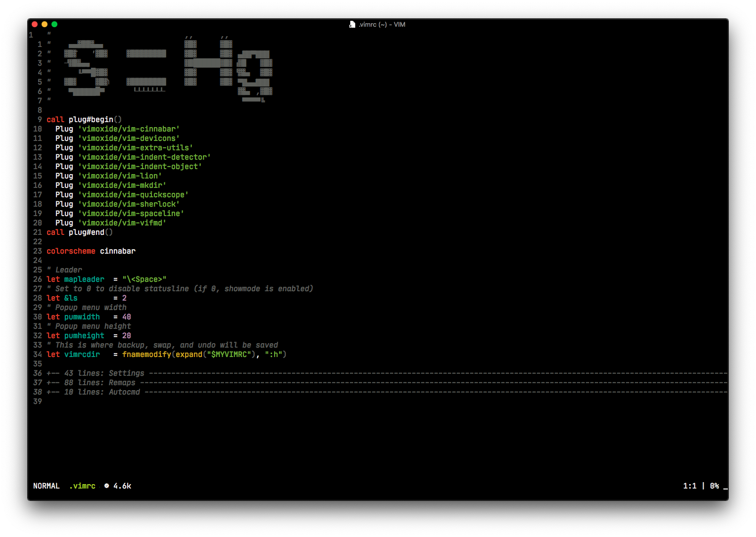Click the 0% scroll progress indicator
Viewport: 756px width, 537px height.
(714, 486)
